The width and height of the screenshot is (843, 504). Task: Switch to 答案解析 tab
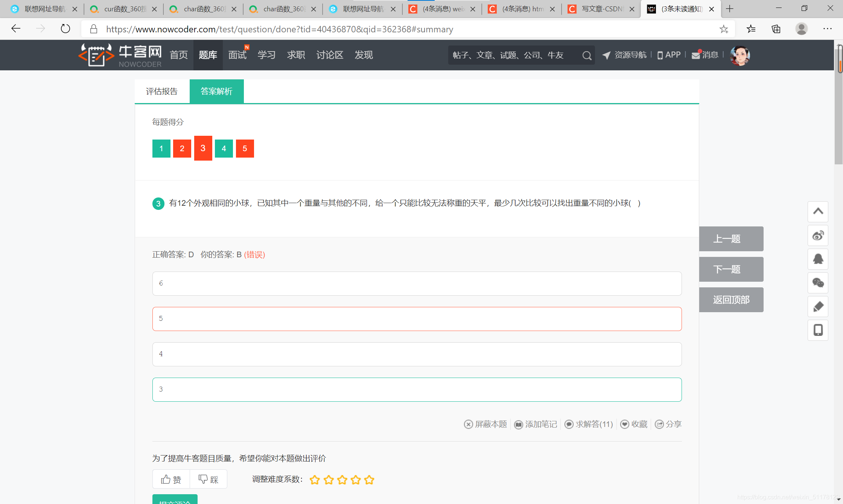click(x=216, y=91)
